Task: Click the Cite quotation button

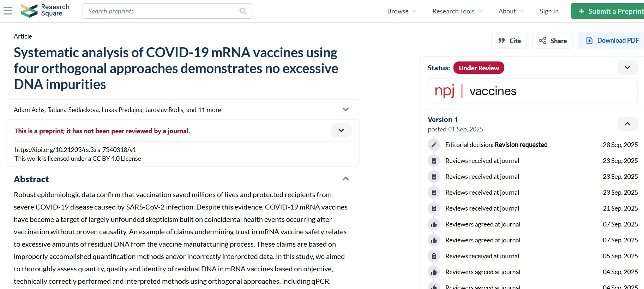Action: [509, 41]
